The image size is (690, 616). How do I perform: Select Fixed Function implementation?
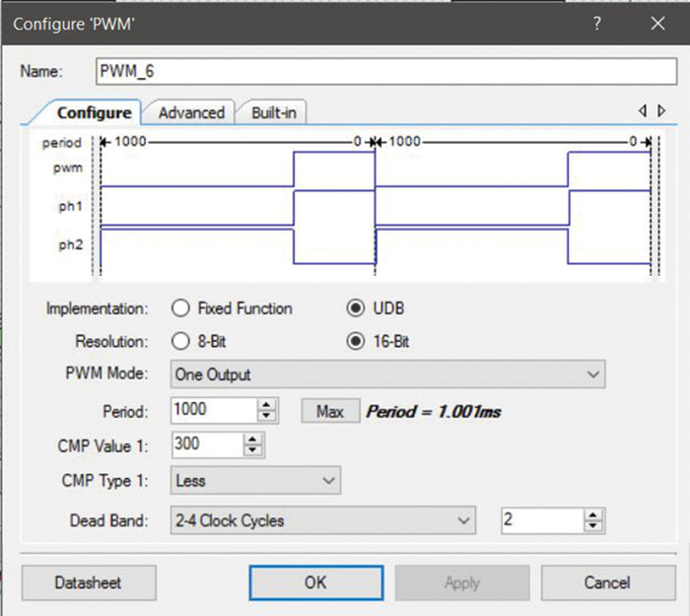[180, 308]
